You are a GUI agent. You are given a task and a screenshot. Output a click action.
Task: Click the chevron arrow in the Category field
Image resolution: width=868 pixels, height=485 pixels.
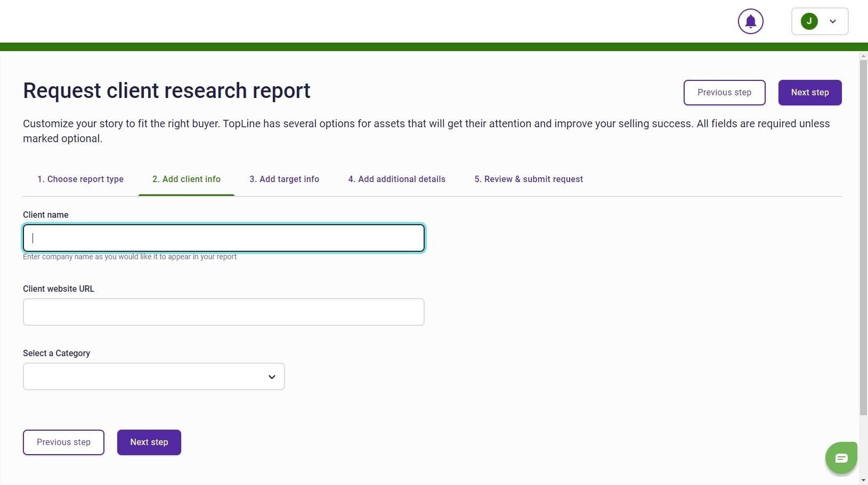click(x=272, y=377)
